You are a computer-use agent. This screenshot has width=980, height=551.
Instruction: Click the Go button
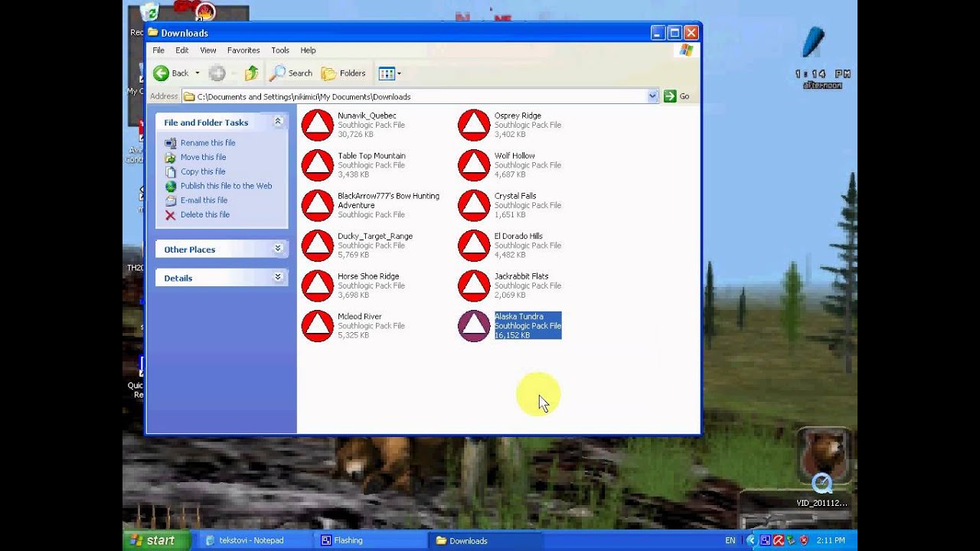[677, 96]
